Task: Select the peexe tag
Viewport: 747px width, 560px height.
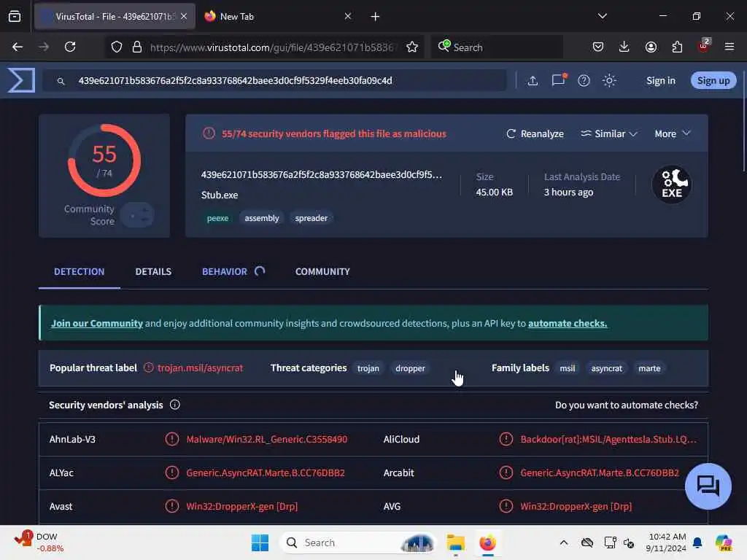Action: tap(217, 218)
